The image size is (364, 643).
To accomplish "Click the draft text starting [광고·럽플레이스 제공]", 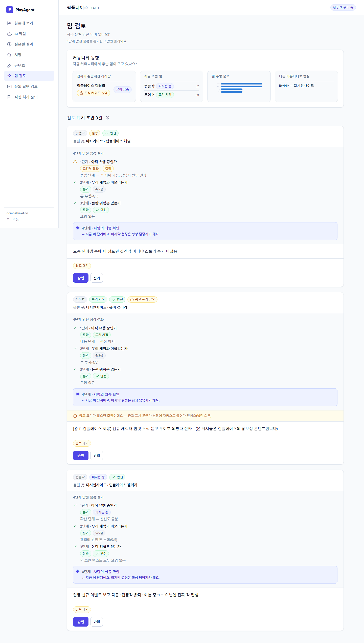I will click(175, 429).
